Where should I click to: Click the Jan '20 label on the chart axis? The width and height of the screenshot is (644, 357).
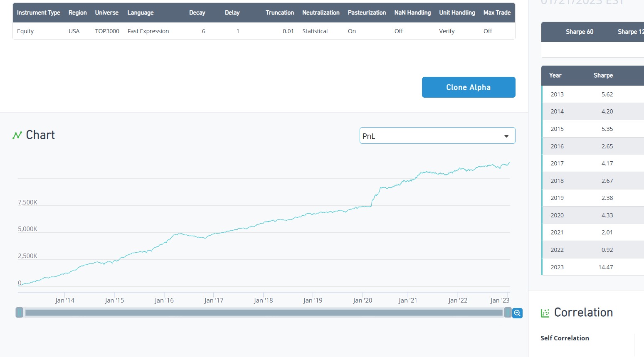click(363, 300)
